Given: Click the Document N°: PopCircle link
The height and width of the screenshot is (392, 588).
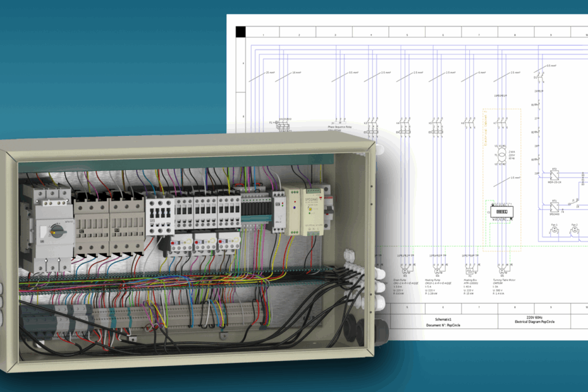Looking at the screenshot, I should [x=444, y=325].
